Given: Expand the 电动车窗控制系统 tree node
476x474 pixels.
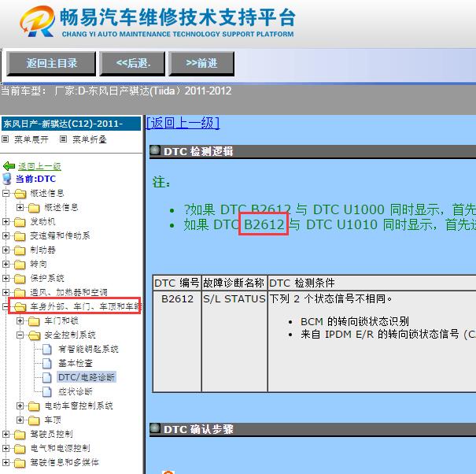Looking at the screenshot, I should [x=20, y=406].
